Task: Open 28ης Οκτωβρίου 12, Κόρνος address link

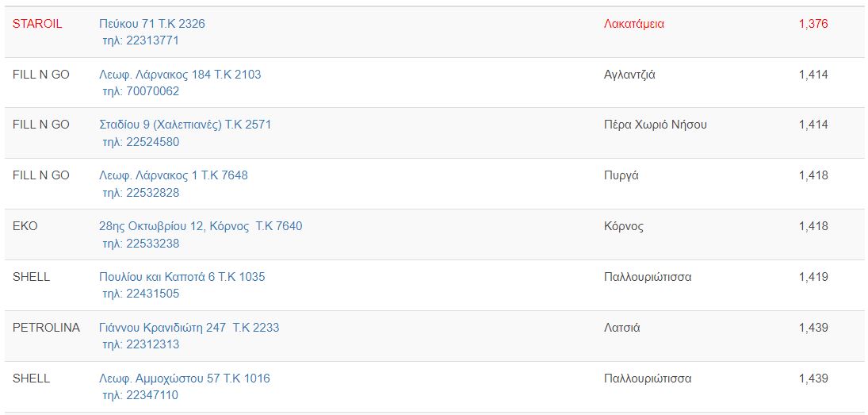Action: (201, 226)
